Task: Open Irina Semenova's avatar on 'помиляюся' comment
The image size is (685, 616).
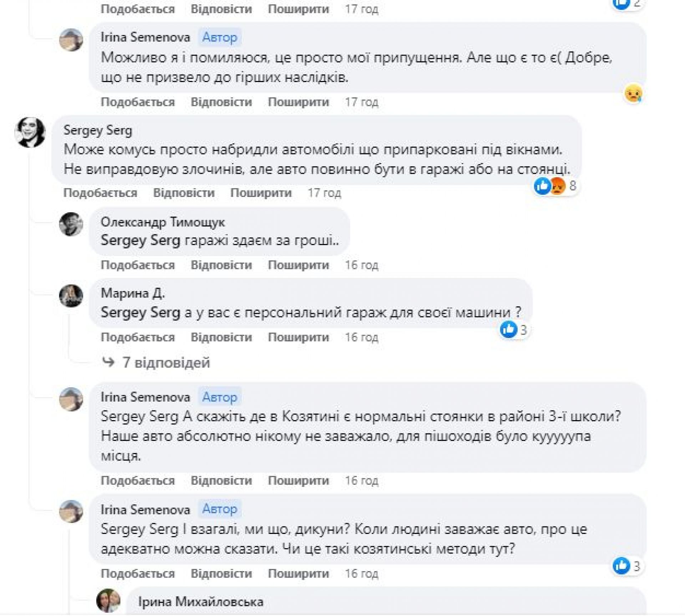Action: (71, 40)
